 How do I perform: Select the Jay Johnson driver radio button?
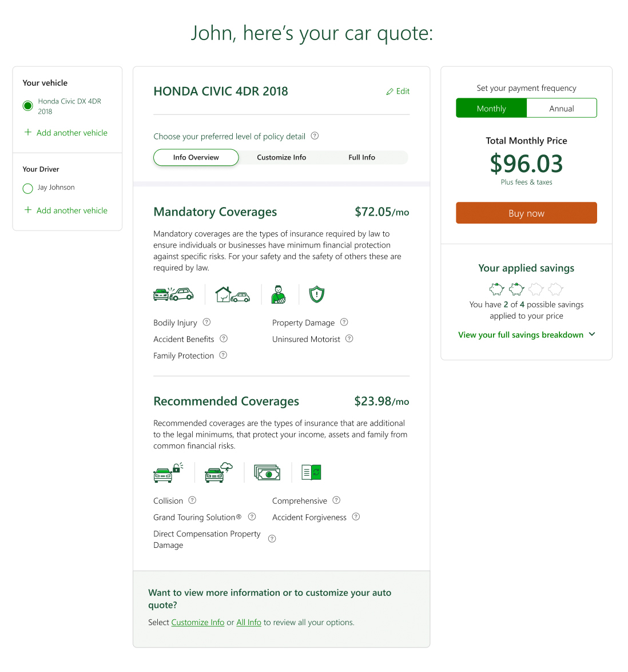click(27, 188)
